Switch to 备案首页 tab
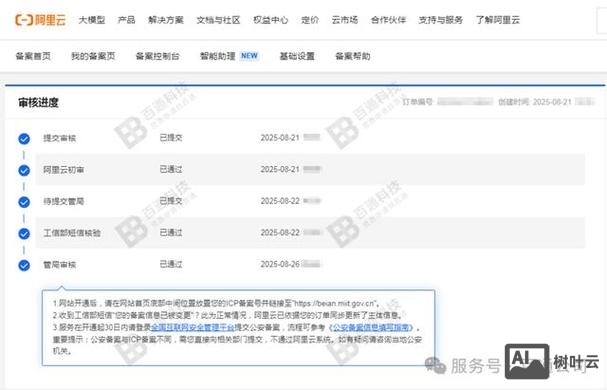The width and height of the screenshot is (607, 390). click(x=33, y=56)
